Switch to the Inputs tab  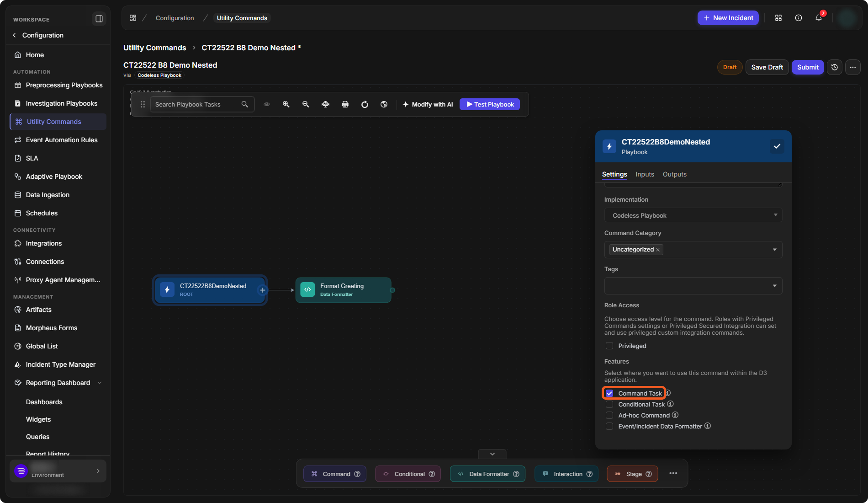pos(645,174)
